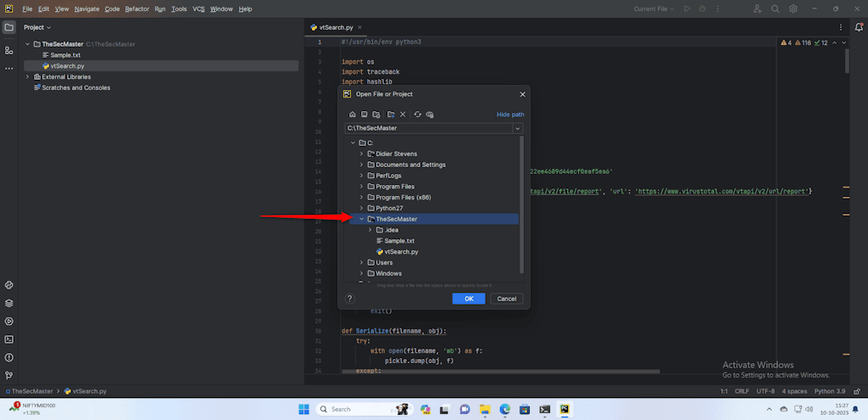Image resolution: width=868 pixels, height=420 pixels.
Task: Open Terminal tool window
Action: pyautogui.click(x=8, y=339)
